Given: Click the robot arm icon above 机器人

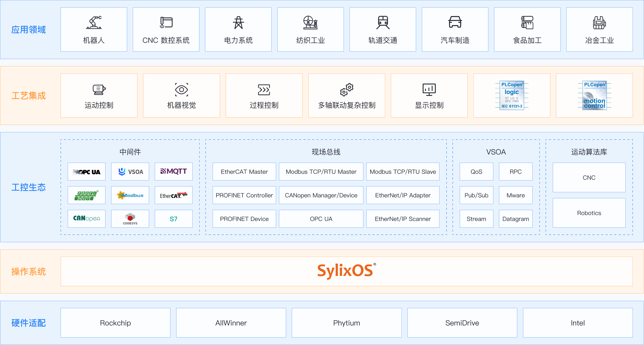Looking at the screenshot, I should click(94, 22).
